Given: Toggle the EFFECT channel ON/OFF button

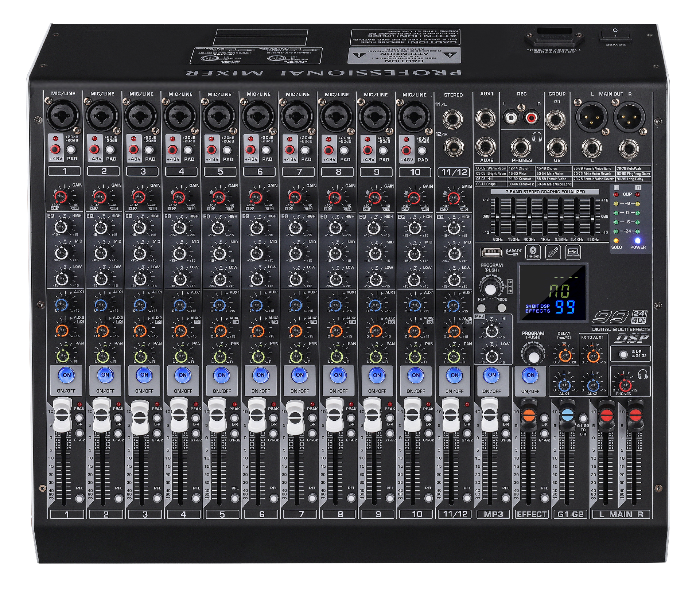Looking at the screenshot, I should click(530, 375).
